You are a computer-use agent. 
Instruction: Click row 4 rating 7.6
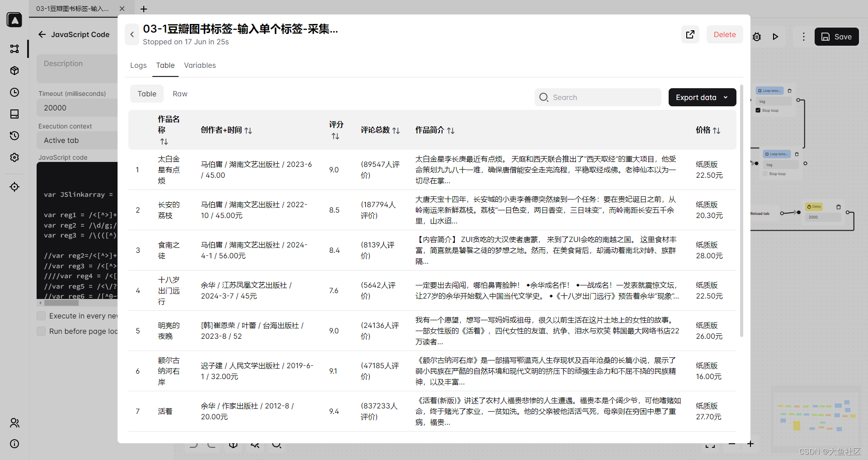click(x=334, y=290)
